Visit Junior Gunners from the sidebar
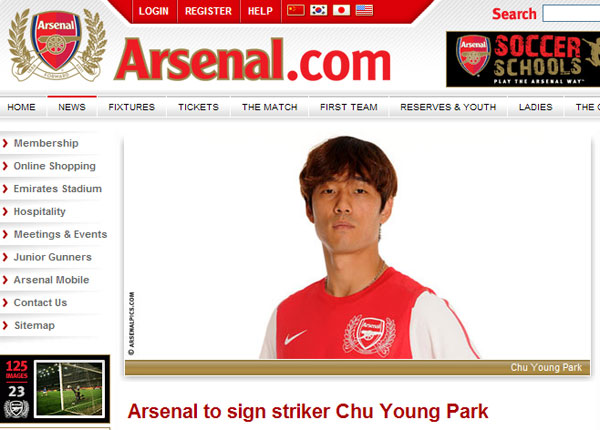 [x=53, y=257]
